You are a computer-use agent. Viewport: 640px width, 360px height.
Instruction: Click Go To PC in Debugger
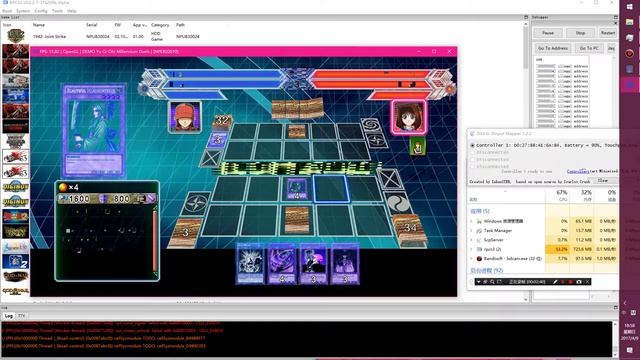pyautogui.click(x=589, y=48)
